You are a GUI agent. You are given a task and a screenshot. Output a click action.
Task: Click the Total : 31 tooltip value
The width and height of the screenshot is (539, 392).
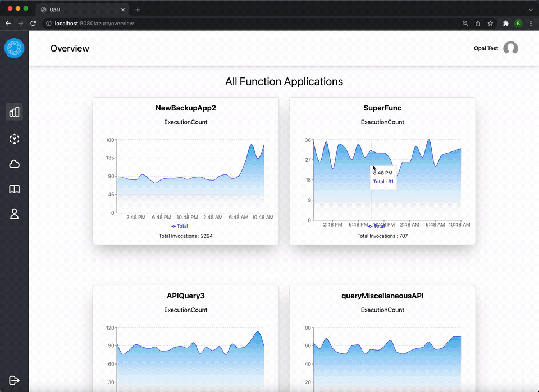pos(383,182)
